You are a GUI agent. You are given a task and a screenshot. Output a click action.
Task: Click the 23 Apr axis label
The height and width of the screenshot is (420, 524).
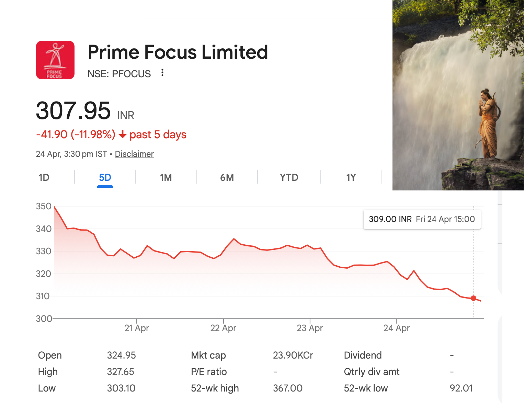pyautogui.click(x=310, y=328)
